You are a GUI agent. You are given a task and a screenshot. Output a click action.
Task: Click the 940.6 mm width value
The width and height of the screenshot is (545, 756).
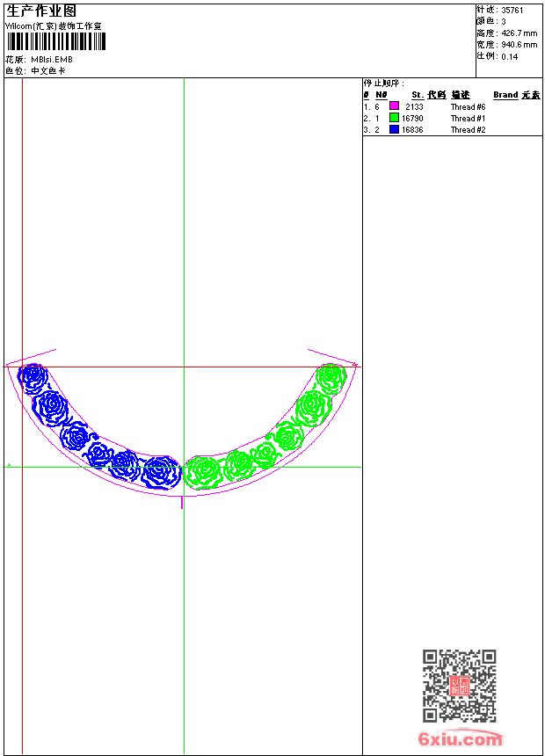pyautogui.click(x=519, y=44)
